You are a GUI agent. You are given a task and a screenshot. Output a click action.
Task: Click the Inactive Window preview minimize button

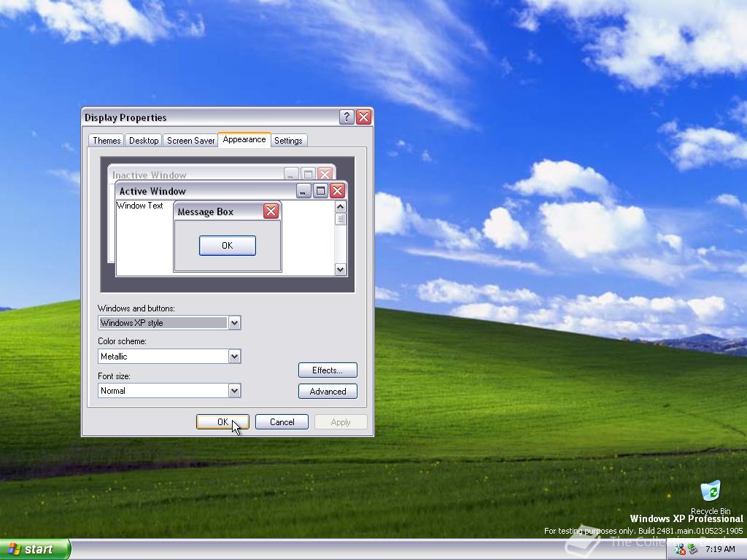[x=291, y=174]
